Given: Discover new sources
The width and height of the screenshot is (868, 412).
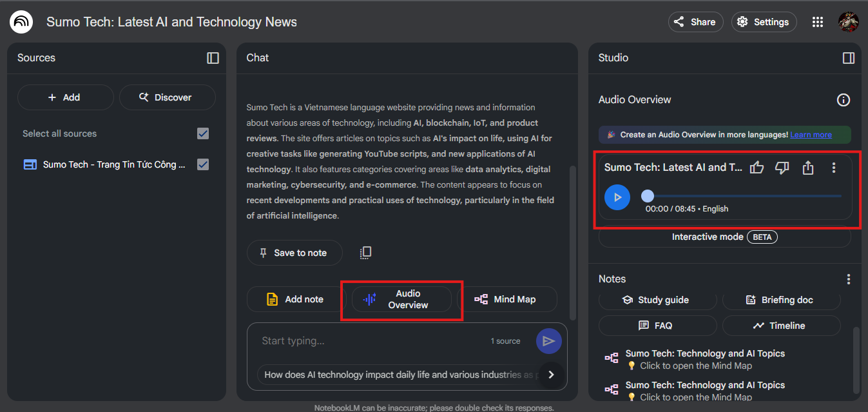Looking at the screenshot, I should [167, 97].
